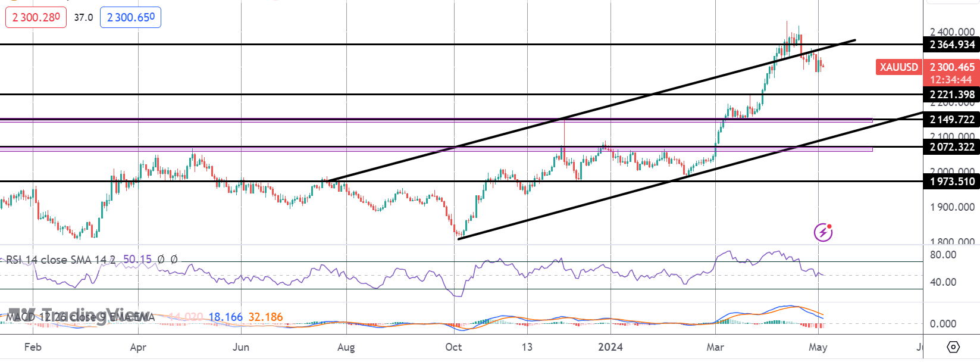Click the spread value 37.0
Viewport: 980px width, 362px height.
tap(83, 17)
